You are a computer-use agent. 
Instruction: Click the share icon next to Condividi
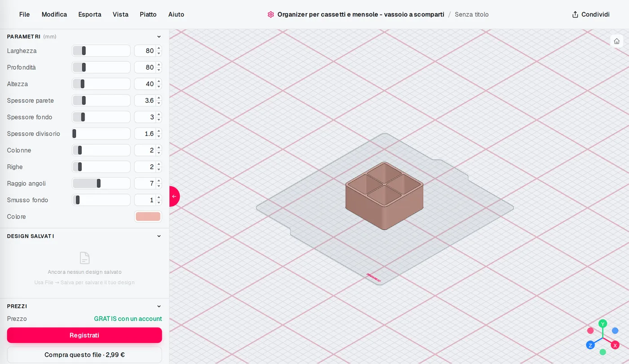[575, 14]
